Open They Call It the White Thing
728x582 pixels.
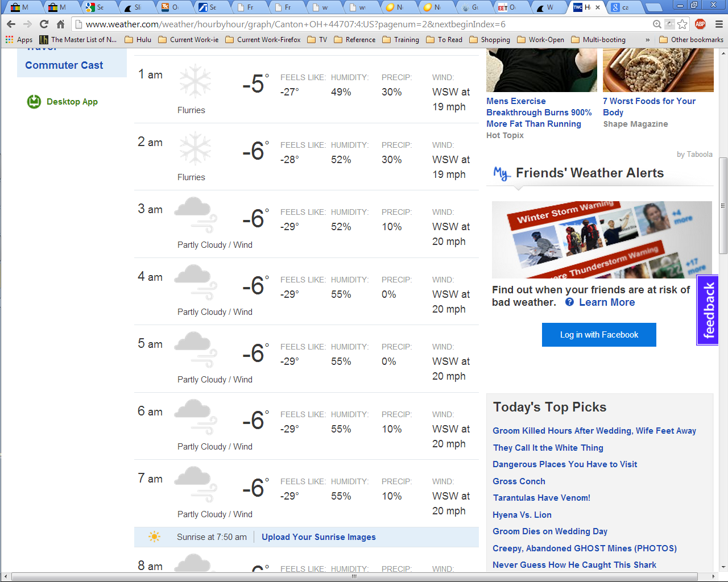[x=548, y=448]
